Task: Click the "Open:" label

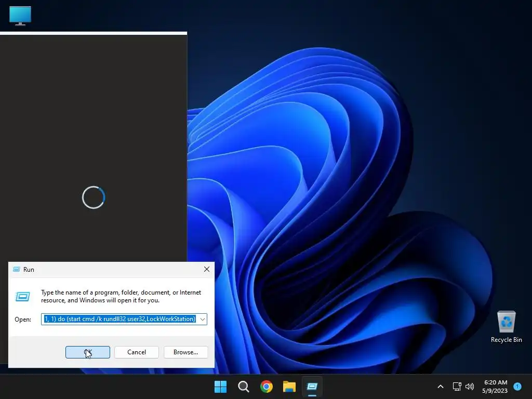Action: [23, 320]
